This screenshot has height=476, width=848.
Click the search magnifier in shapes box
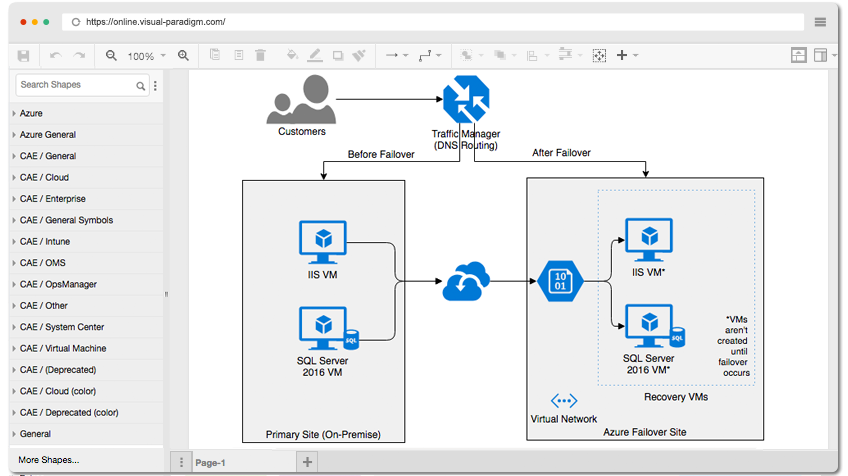tap(141, 85)
